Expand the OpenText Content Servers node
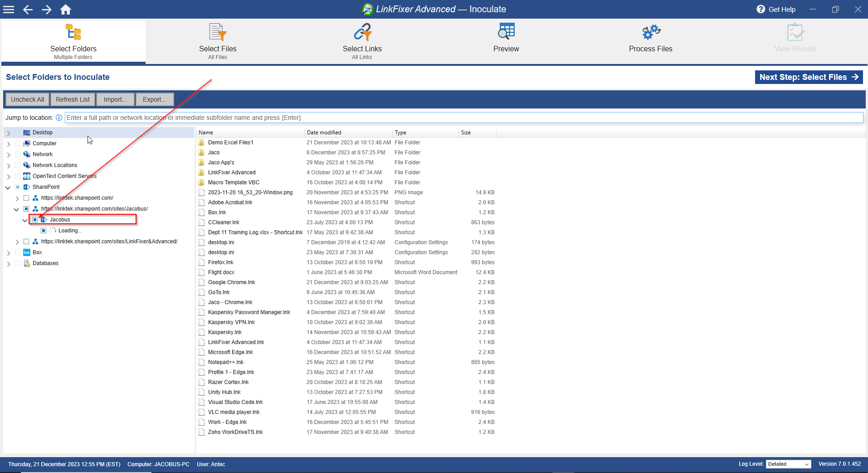This screenshot has height=473, width=868. coord(9,177)
